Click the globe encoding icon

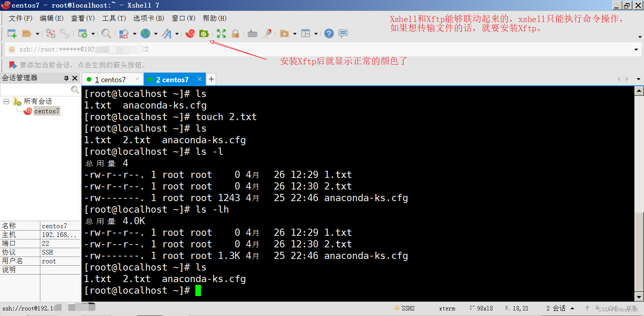click(145, 34)
